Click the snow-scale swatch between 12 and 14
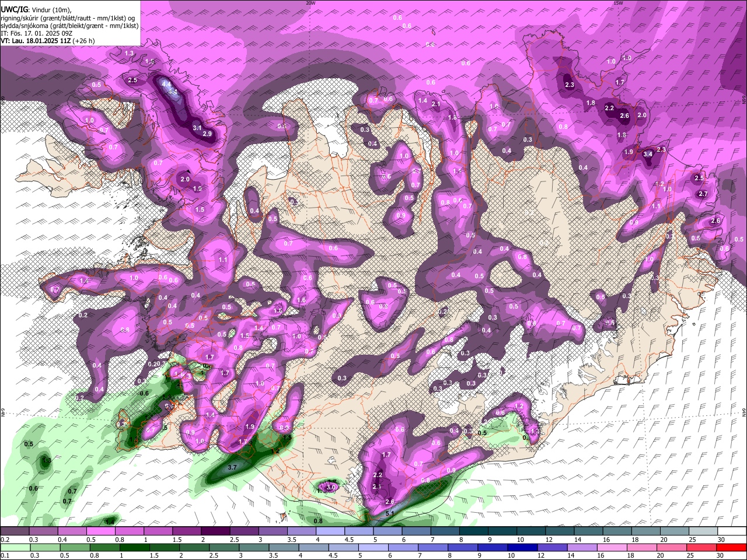This screenshot has height=560, width=747. pos(560,531)
